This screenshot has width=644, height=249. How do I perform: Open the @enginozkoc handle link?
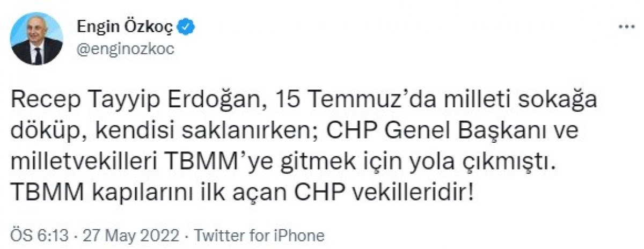point(126,49)
